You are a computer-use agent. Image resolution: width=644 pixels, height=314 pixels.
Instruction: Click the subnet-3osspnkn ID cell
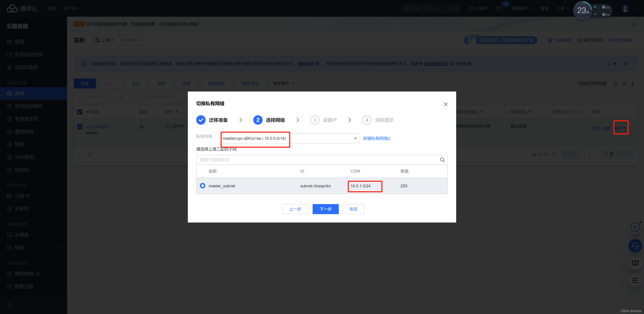click(x=315, y=186)
